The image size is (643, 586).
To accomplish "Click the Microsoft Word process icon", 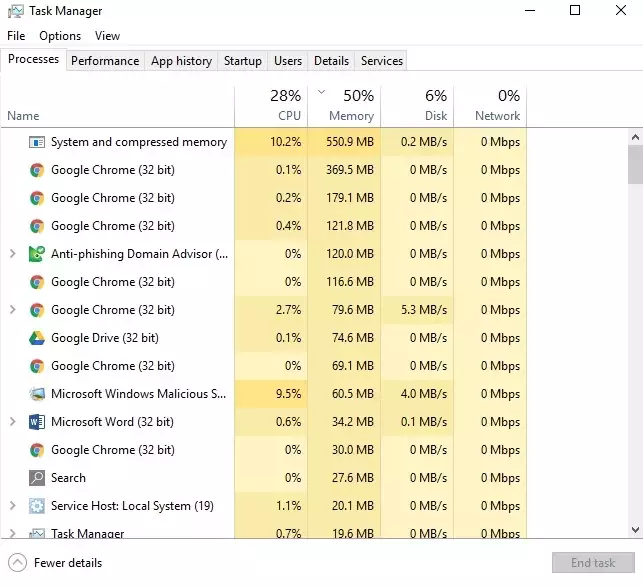I will pos(37,422).
